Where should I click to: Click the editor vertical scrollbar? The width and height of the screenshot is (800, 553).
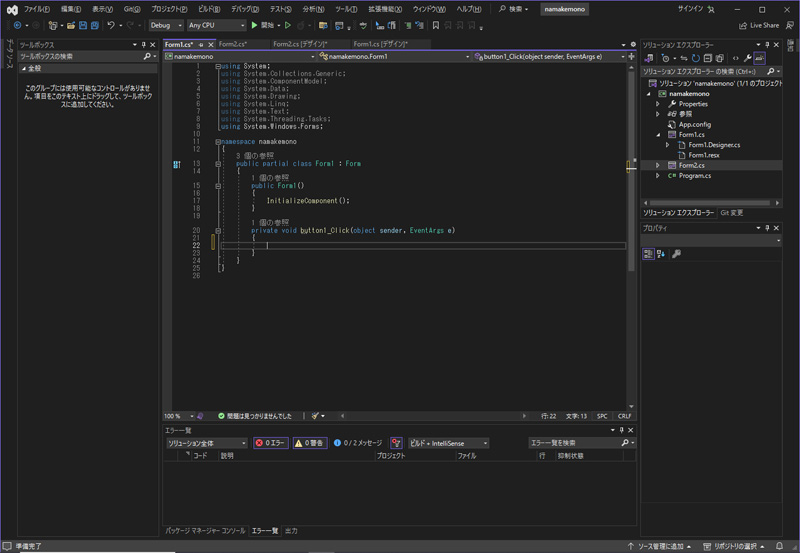pos(631,200)
